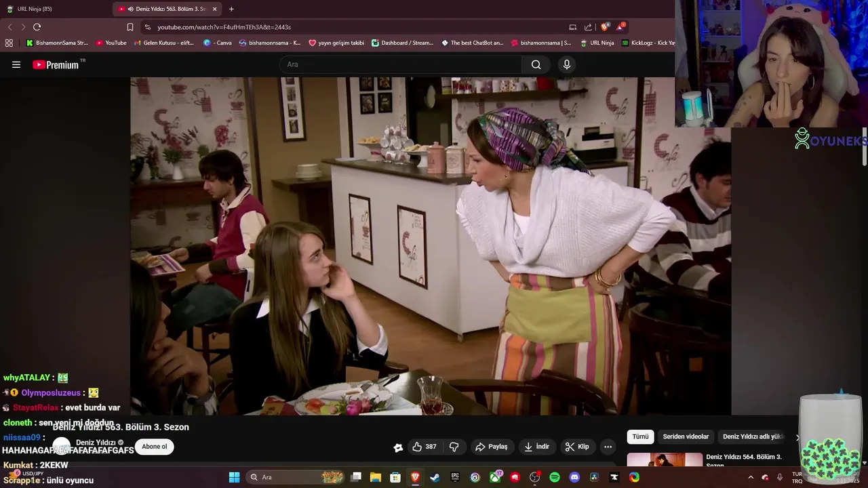This screenshot has height=488, width=868.
Task: Open the yayın gelişim takibi bookmark
Action: point(336,43)
